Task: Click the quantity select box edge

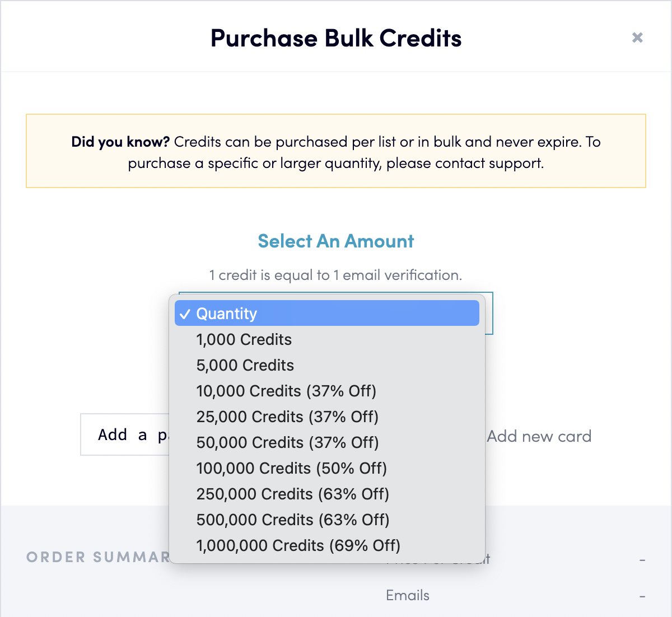Action: 489,314
